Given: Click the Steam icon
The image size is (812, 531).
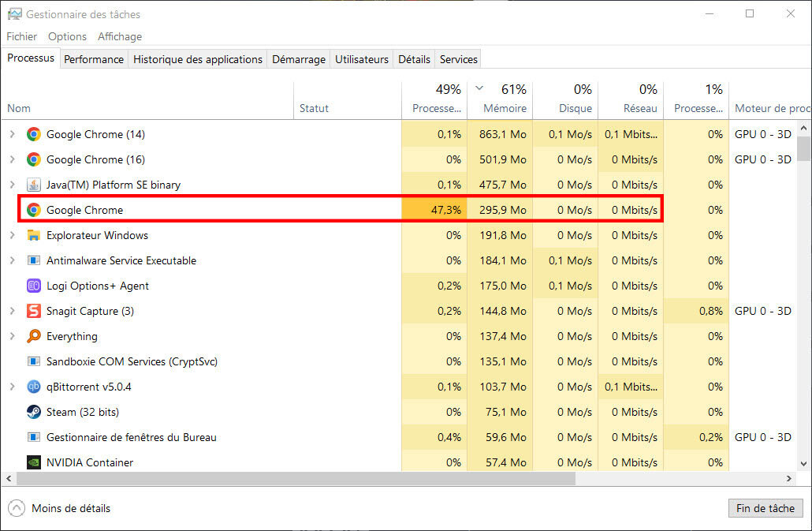Looking at the screenshot, I should click(x=34, y=412).
